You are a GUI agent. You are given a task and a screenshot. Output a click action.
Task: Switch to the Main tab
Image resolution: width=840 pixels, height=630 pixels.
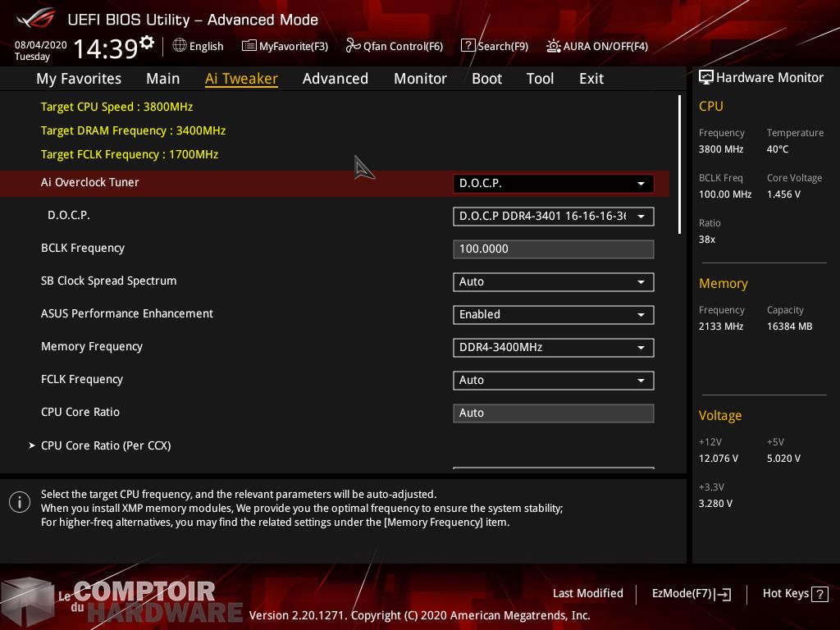(163, 79)
